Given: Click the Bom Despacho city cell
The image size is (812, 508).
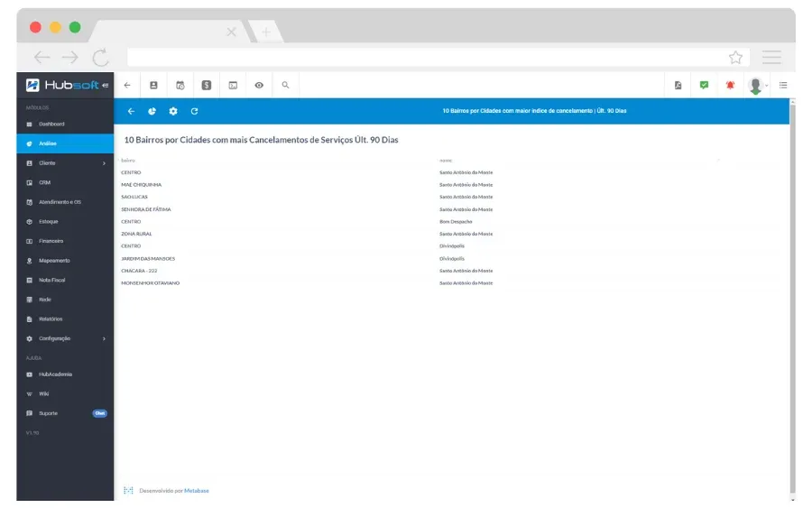Looking at the screenshot, I should (456, 222).
